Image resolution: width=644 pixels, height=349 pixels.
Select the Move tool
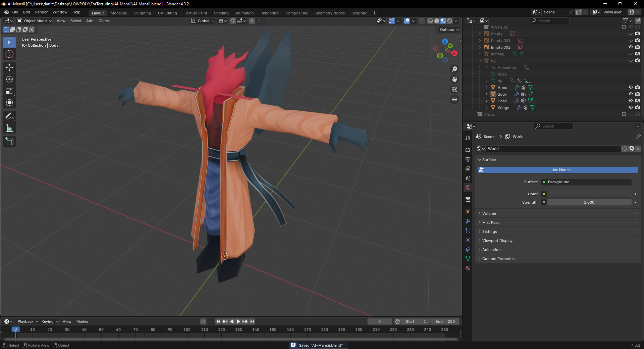click(x=9, y=67)
